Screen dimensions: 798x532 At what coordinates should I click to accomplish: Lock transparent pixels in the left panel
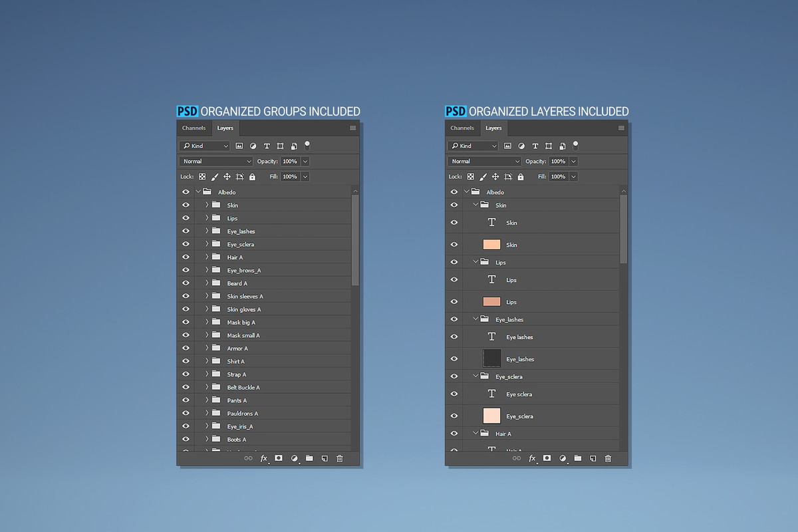[201, 177]
